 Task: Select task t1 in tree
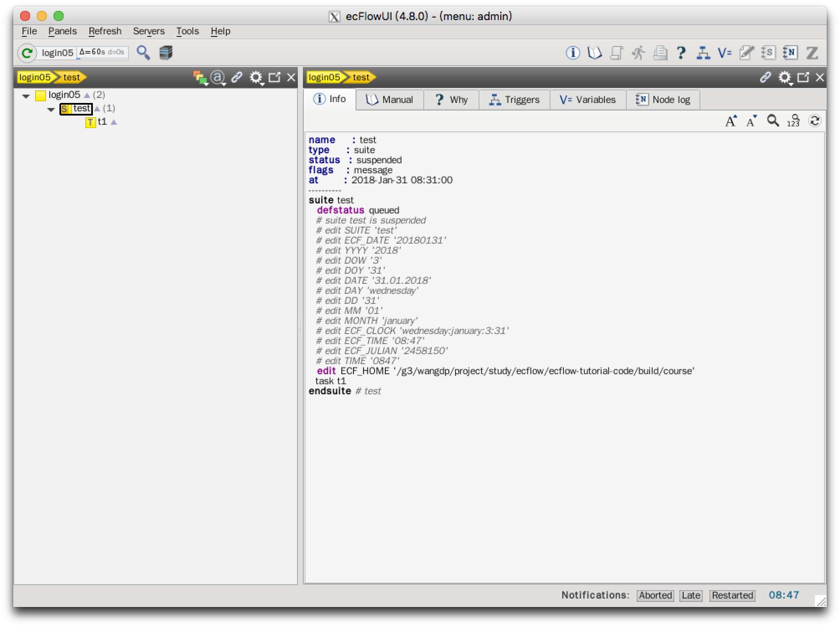pyautogui.click(x=102, y=122)
